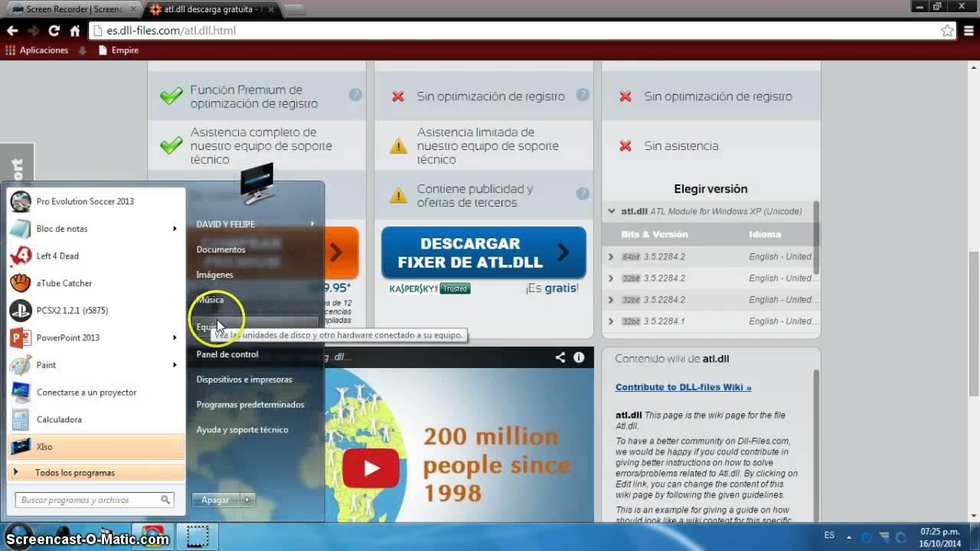Launch Pro Evolution Soccer 2013 from Start menu
The image size is (980, 551).
click(96, 201)
